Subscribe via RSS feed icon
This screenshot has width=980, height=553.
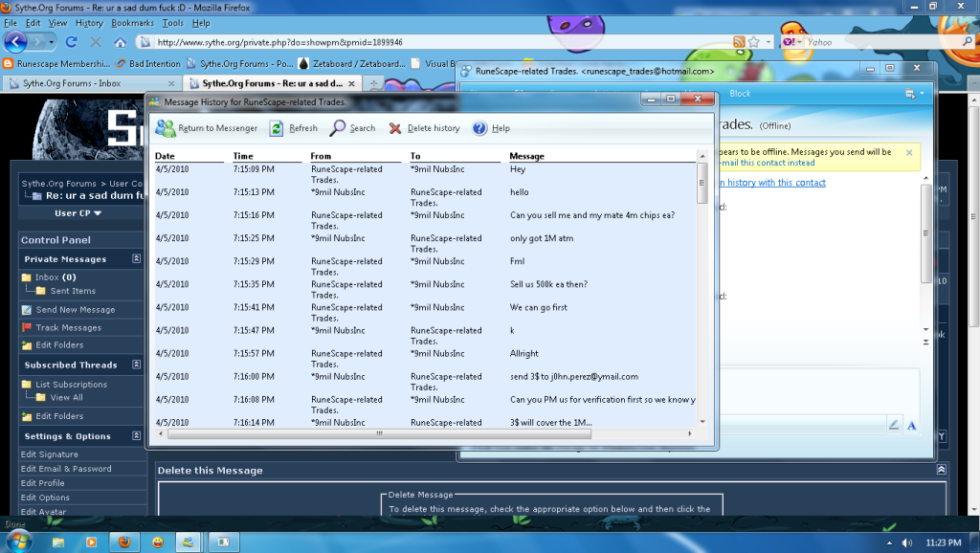(x=739, y=42)
